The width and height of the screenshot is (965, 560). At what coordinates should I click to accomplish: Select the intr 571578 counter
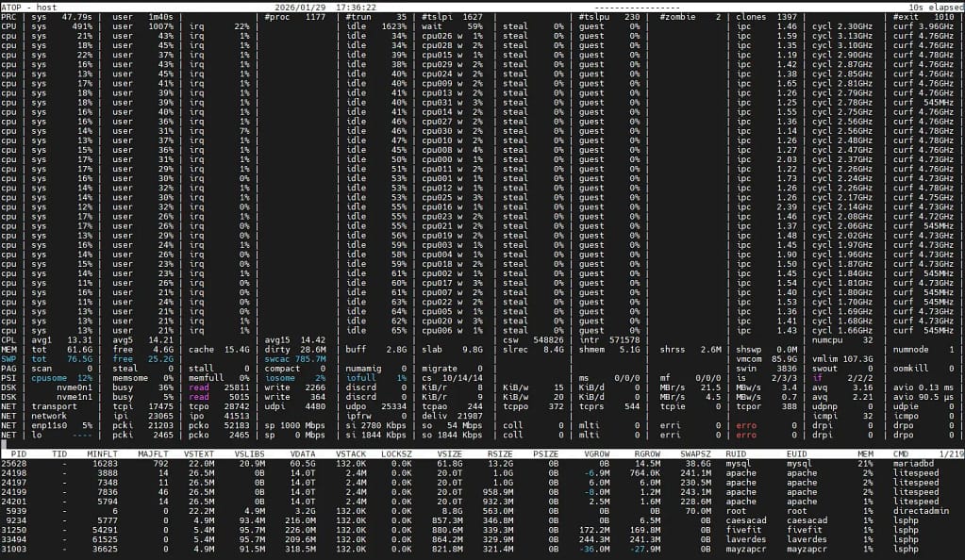609,340
